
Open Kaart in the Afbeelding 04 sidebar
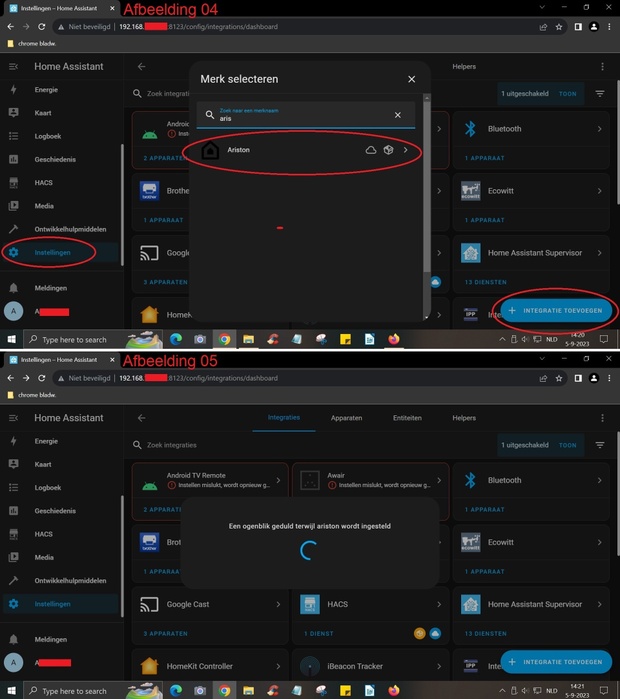(43, 113)
